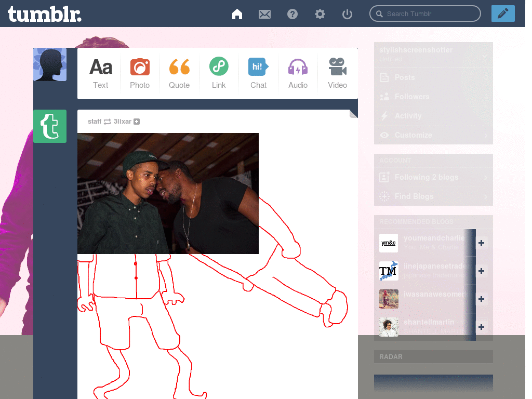The height and width of the screenshot is (399, 532).
Task: Create a new Text post
Action: point(101,73)
